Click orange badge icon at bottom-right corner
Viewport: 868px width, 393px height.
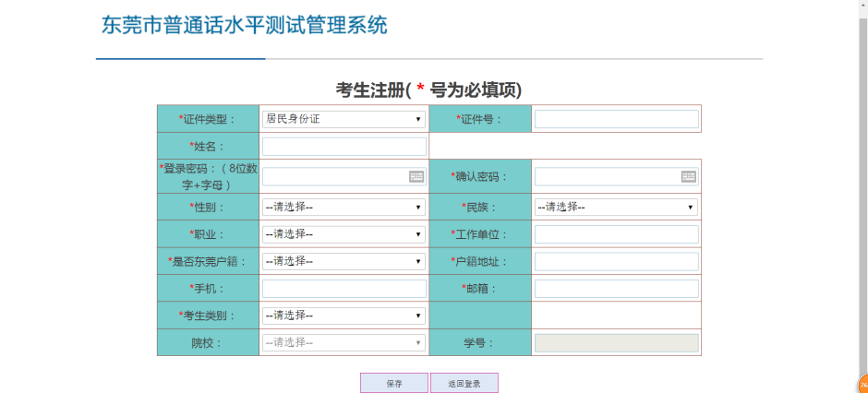(x=862, y=384)
